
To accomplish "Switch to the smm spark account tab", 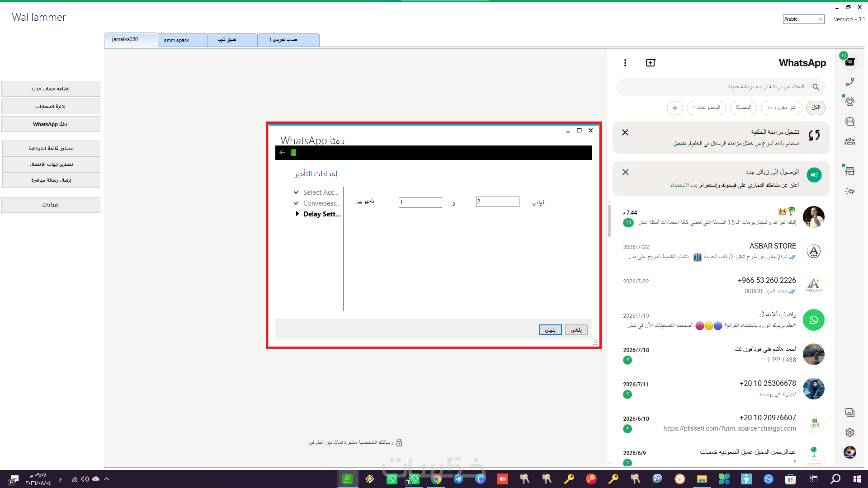I will [183, 40].
